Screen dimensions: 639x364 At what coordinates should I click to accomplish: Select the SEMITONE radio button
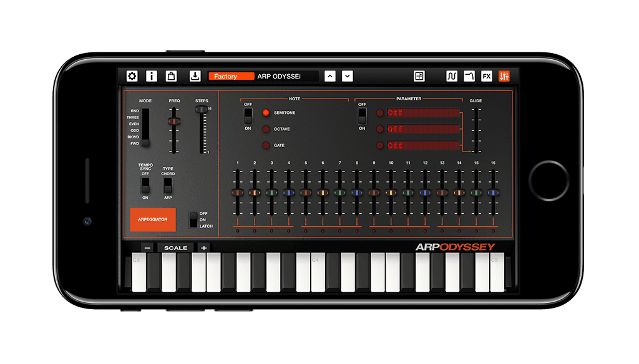click(x=265, y=113)
